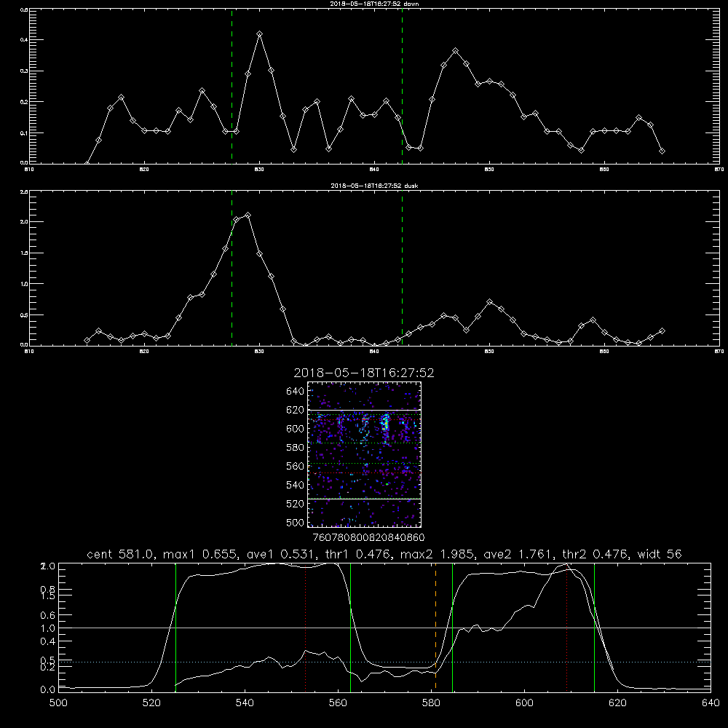Click x-axis label '620' of the profile plot
The image size is (728, 728).
(x=617, y=703)
